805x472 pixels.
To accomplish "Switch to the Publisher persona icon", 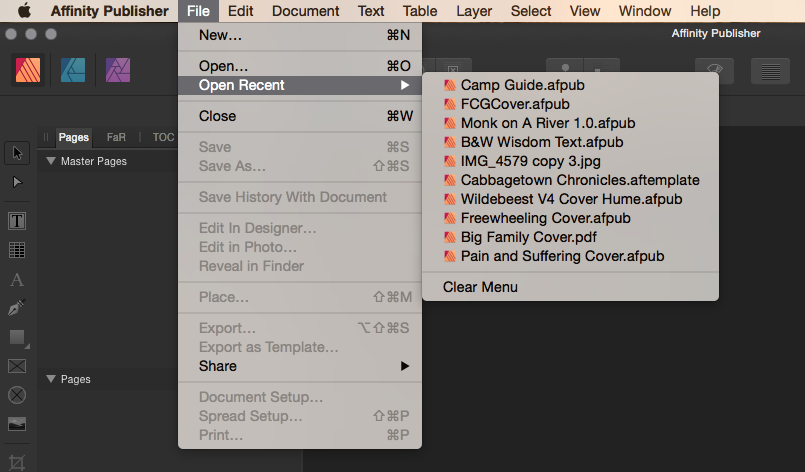I will [x=28, y=70].
